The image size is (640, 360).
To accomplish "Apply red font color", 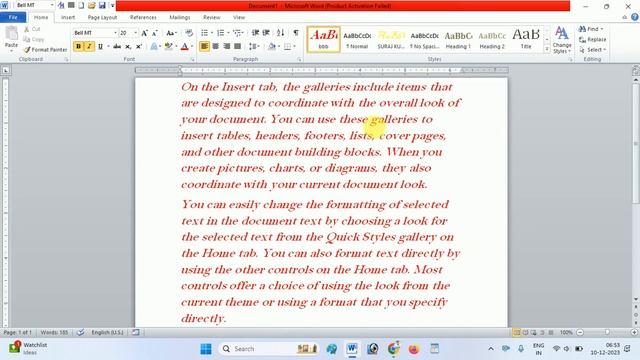I will tap(184, 47).
